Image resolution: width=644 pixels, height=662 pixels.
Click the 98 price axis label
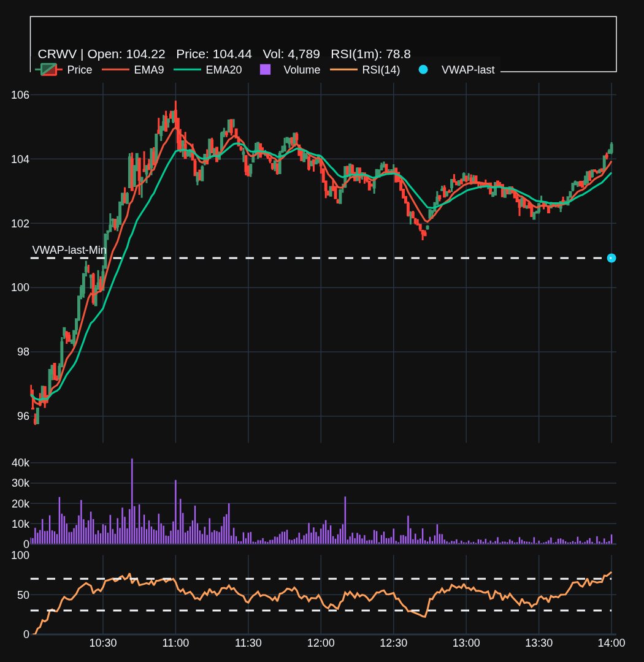coord(23,352)
